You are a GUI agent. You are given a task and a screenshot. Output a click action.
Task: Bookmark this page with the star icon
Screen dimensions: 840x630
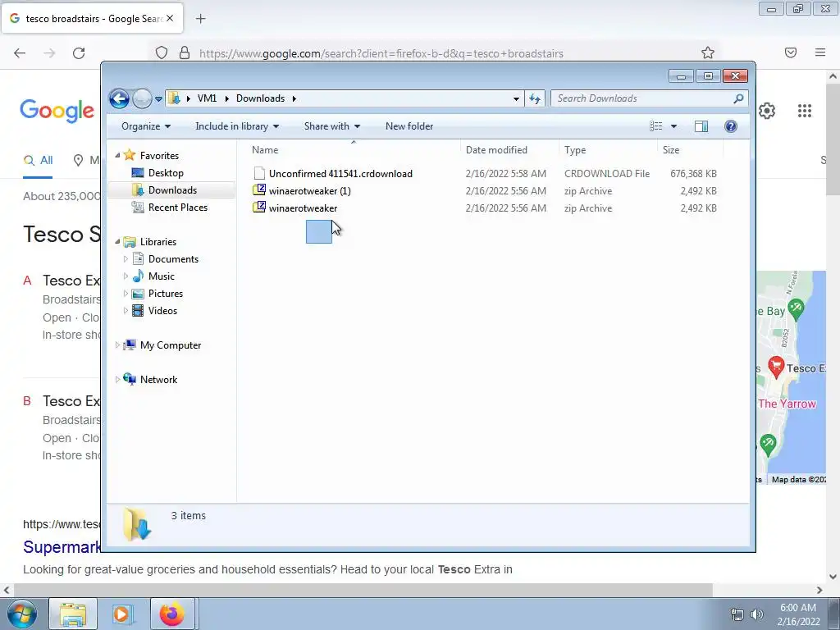[x=708, y=52]
